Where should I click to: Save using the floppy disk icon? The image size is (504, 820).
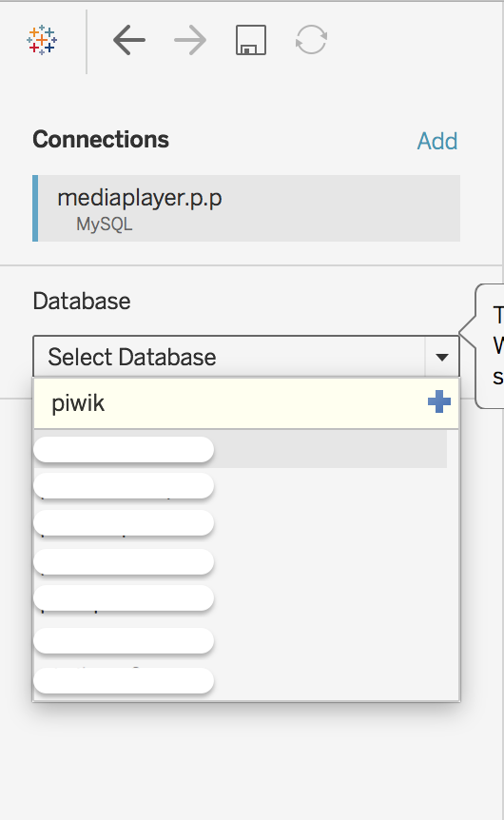pos(251,40)
